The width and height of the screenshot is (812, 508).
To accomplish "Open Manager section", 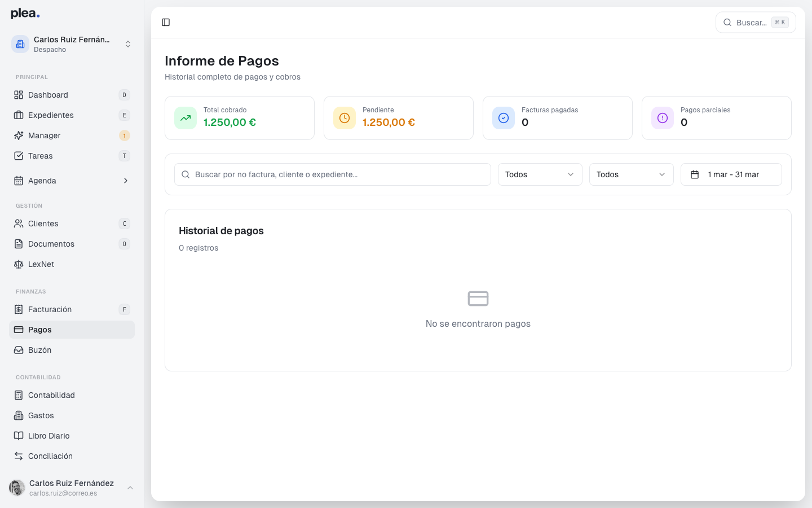I will tap(72, 135).
